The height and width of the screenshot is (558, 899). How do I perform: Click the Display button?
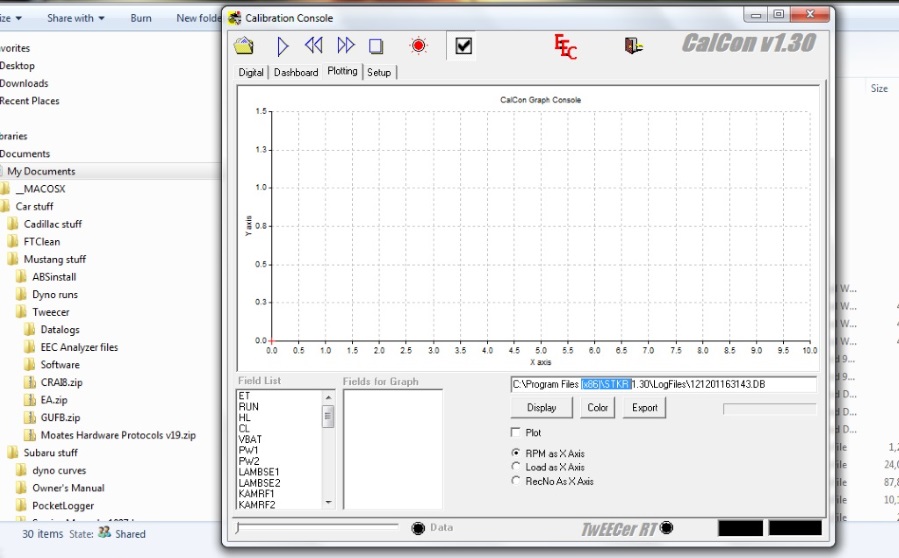pos(541,408)
